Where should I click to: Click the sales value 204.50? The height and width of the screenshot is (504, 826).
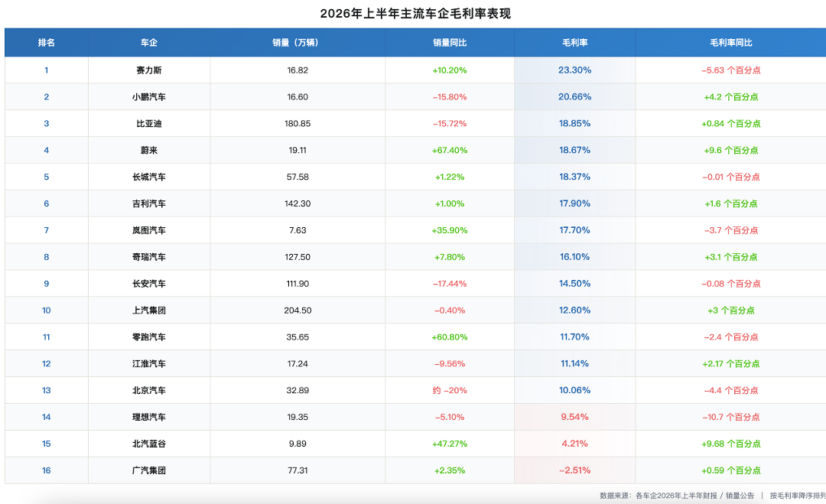(298, 311)
